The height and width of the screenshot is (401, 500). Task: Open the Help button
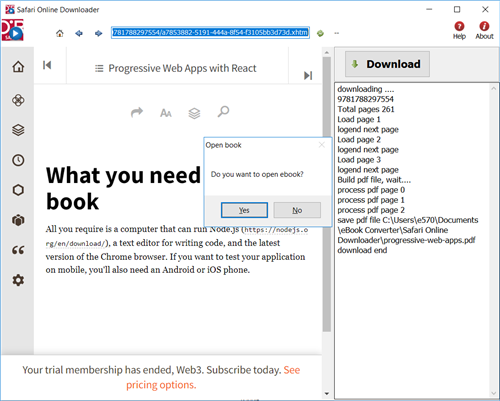pyautogui.click(x=459, y=30)
